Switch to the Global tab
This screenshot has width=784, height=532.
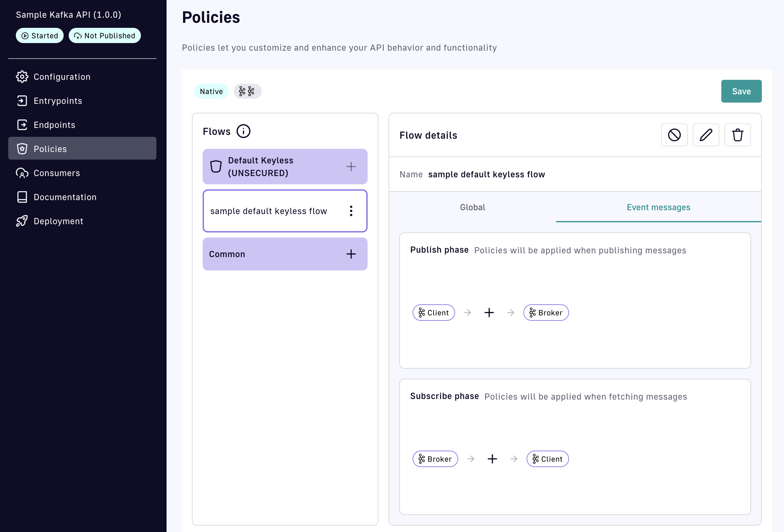472,207
